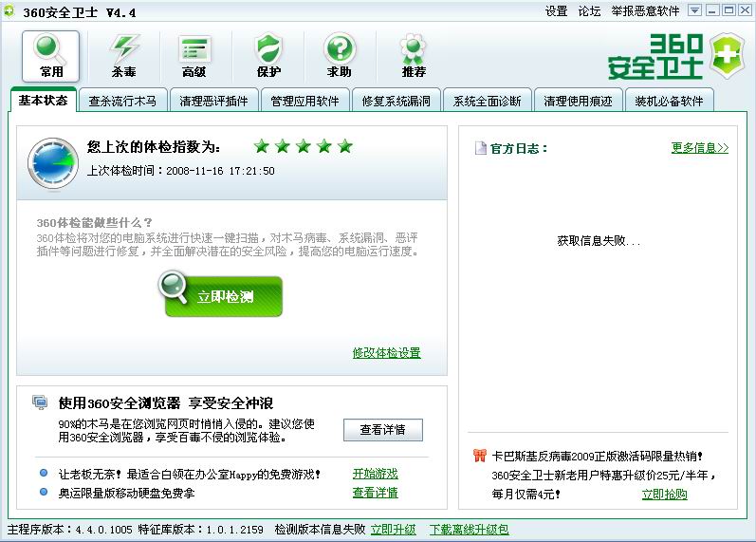756x542 pixels.
Task: Click 主程序版本：4.4.0.1005 in status bar
Action: coord(70,530)
